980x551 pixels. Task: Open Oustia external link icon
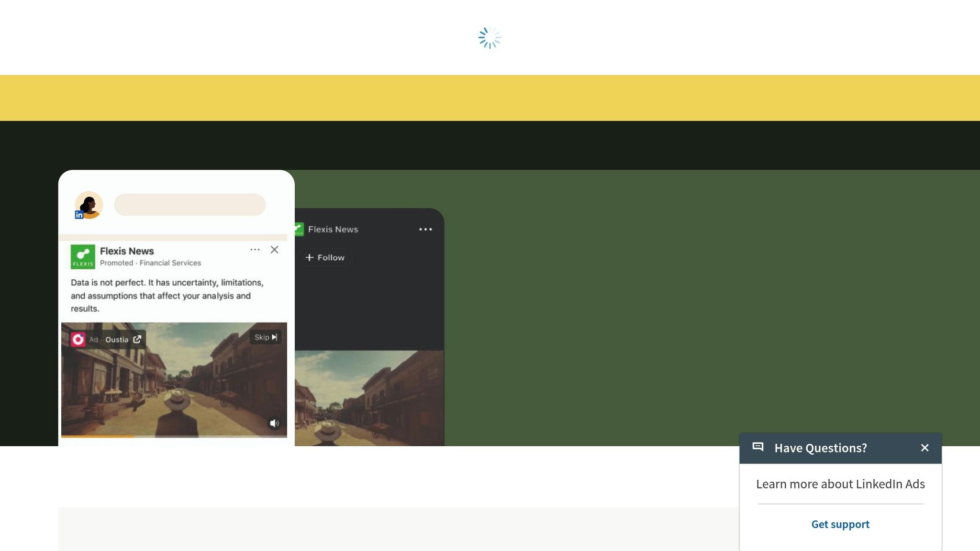pyautogui.click(x=137, y=339)
